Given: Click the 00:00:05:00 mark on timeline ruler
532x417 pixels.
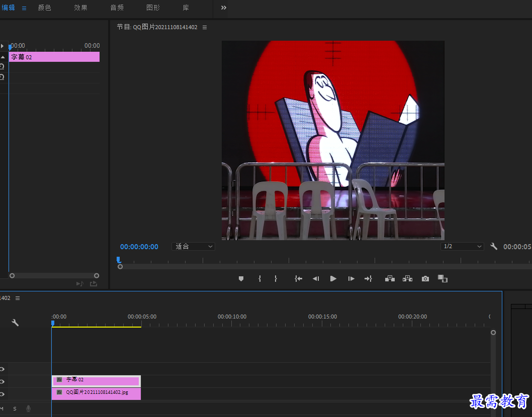Looking at the screenshot, I should coord(142,317).
